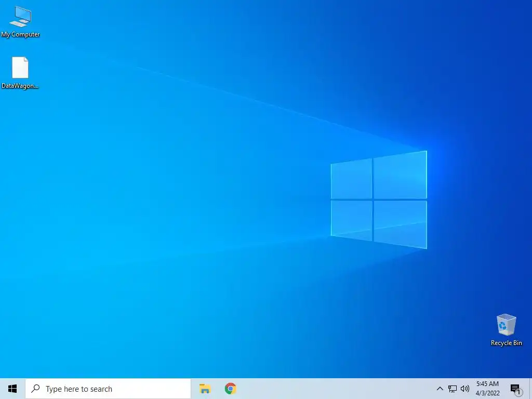Open the clock showing 5:45 AM
Screen dimensions: 532x399
click(x=487, y=389)
